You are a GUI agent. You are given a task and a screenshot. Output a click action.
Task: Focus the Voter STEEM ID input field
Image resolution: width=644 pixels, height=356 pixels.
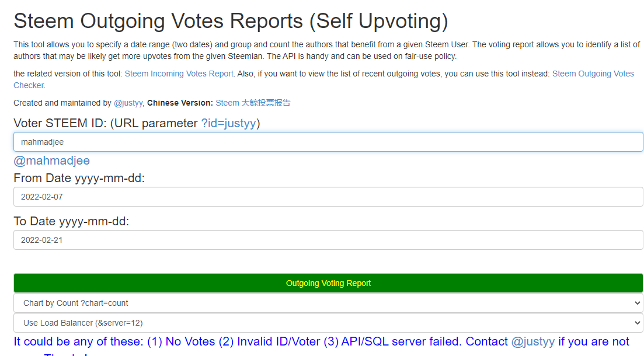(x=328, y=142)
